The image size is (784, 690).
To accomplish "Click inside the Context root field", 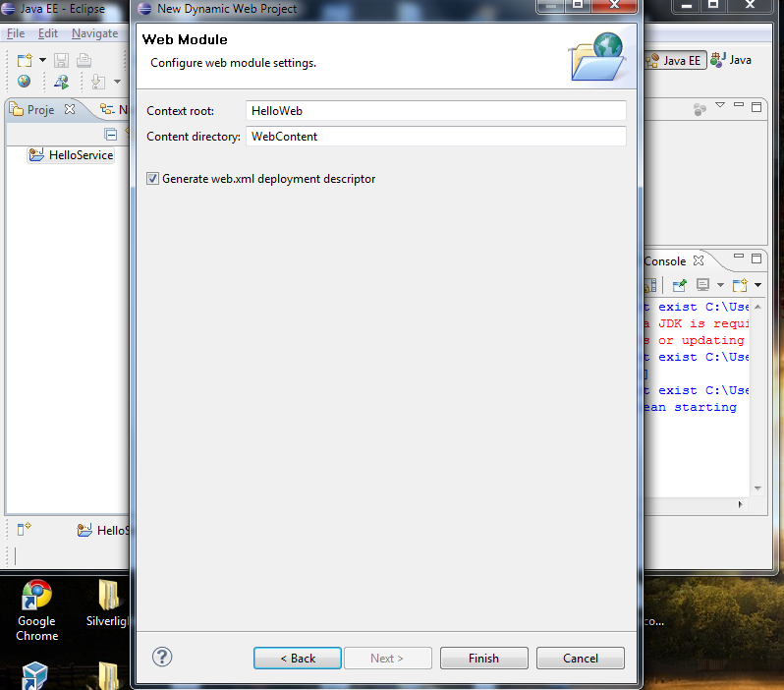I will (435, 111).
